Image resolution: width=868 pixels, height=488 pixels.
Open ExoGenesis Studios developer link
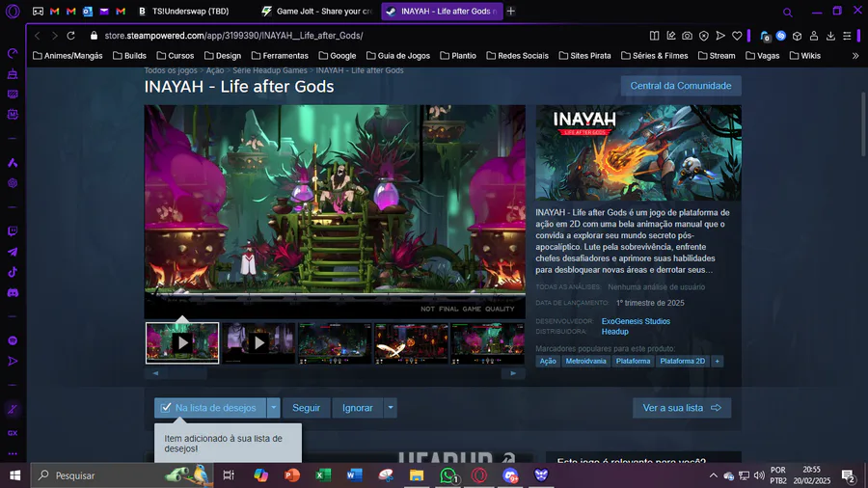(636, 321)
